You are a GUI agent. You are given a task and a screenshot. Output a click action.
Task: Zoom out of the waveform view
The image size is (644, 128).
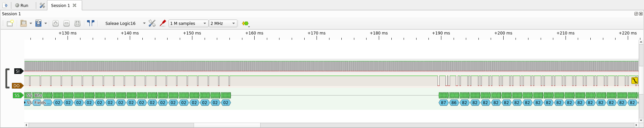pos(67,23)
